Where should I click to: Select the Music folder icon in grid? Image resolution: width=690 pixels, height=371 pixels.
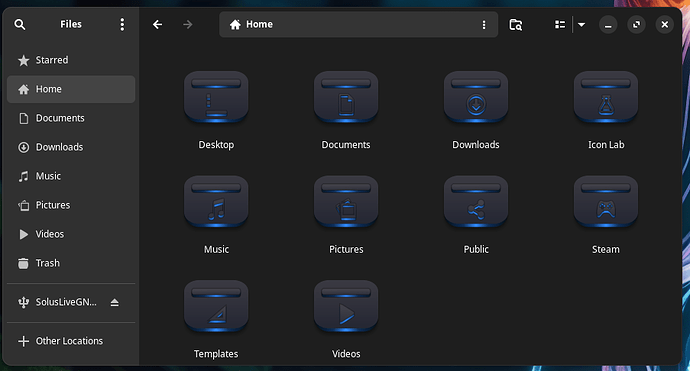(x=216, y=202)
